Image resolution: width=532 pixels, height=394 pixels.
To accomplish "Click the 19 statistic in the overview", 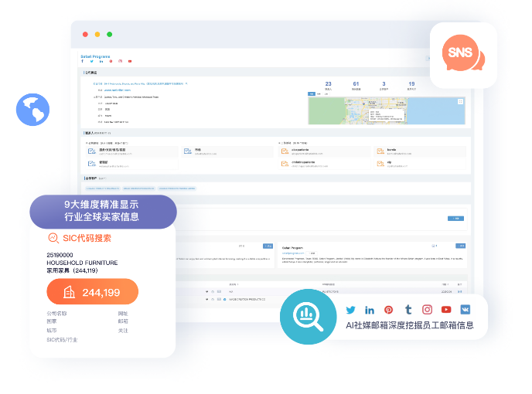I will tap(411, 84).
